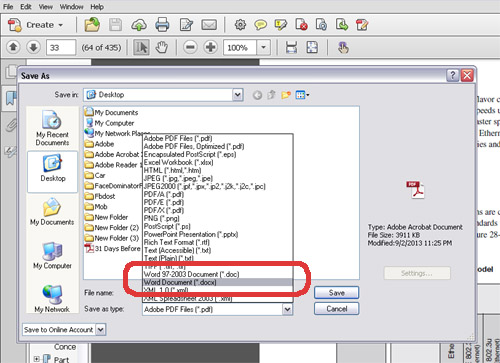Image resolution: width=500 pixels, height=363 pixels.
Task: Click the page settings gear document icon
Action: [x=321, y=25]
